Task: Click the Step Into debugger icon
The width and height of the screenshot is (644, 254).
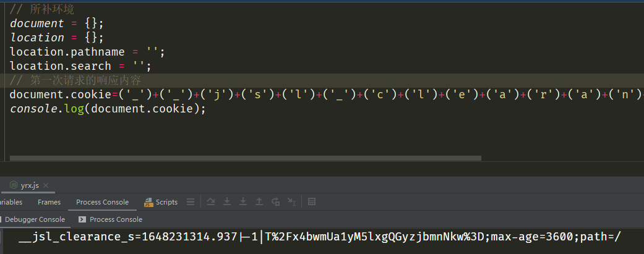Action: (x=227, y=202)
